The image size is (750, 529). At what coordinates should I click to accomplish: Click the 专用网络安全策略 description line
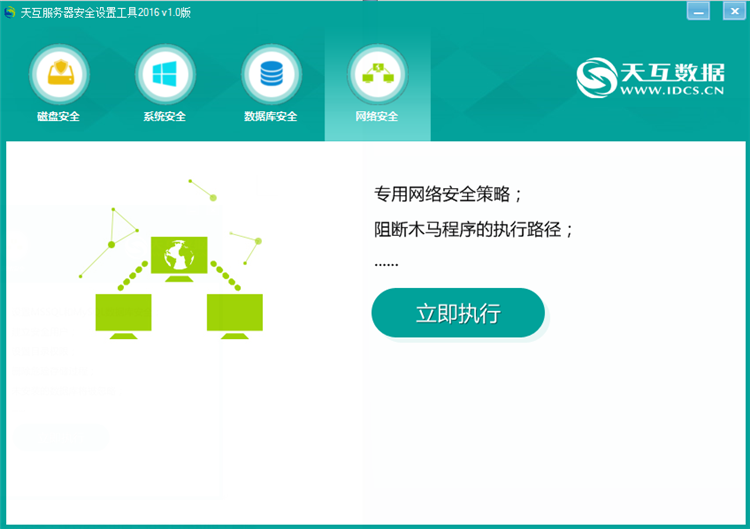click(x=448, y=194)
